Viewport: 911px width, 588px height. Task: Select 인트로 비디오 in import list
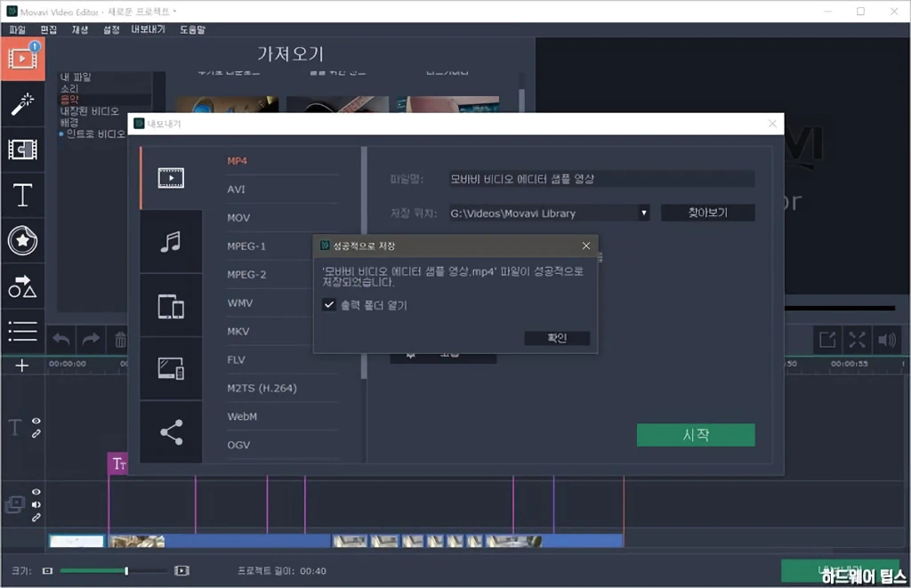tap(94, 134)
